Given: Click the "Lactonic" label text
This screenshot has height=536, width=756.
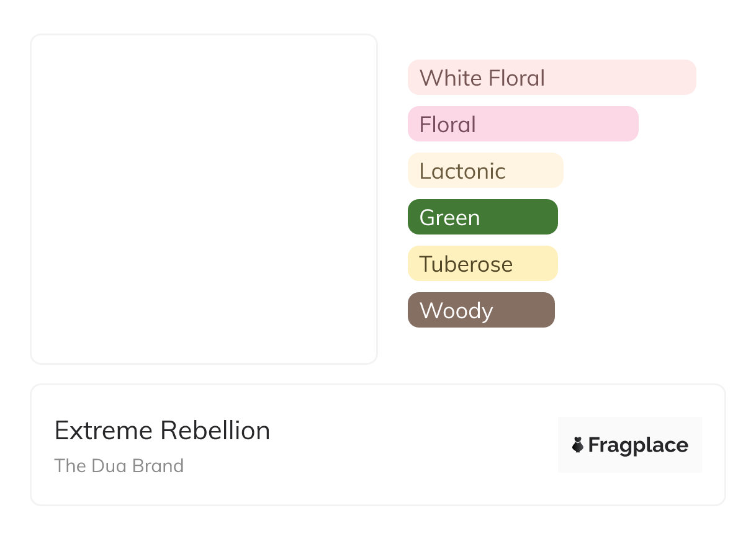Looking at the screenshot, I should (x=462, y=171).
